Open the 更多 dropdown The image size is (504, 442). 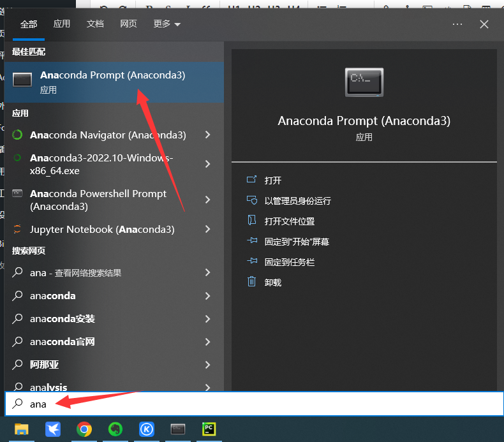[x=167, y=24]
